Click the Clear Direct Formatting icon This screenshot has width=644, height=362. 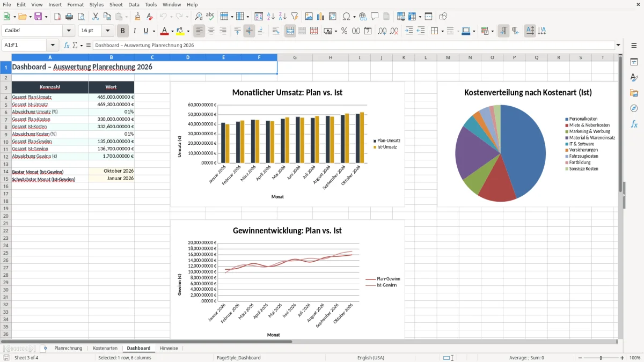click(x=150, y=17)
